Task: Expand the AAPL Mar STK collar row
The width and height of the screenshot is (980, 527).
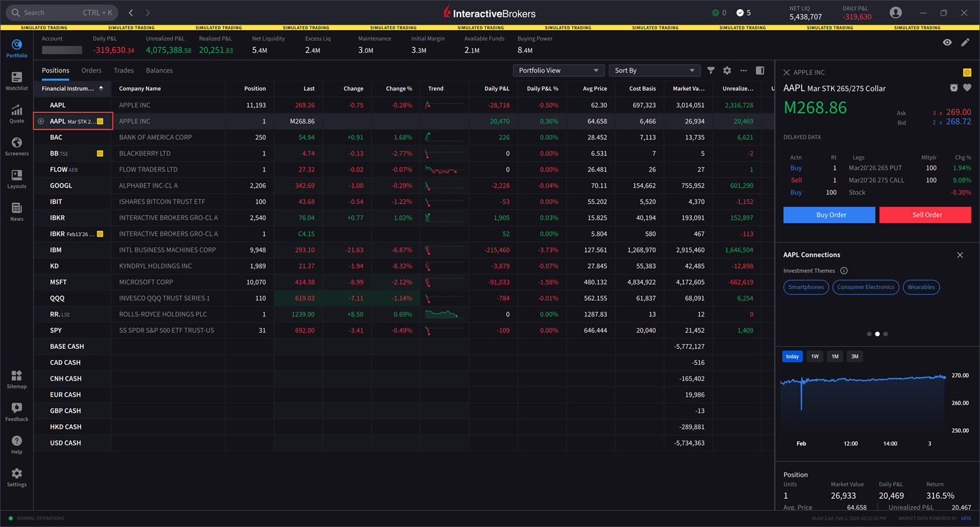Action: click(41, 122)
